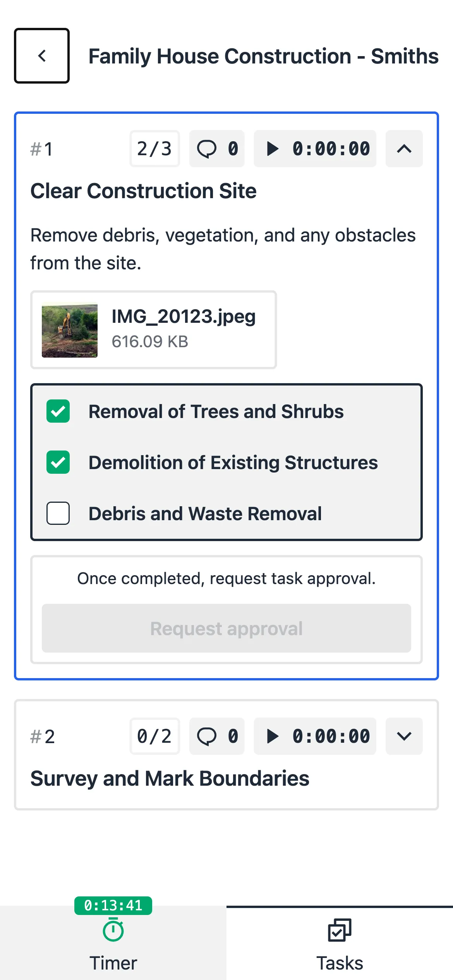Check Debris and Waste Removal
Image resolution: width=453 pixels, height=980 pixels.
pos(58,513)
